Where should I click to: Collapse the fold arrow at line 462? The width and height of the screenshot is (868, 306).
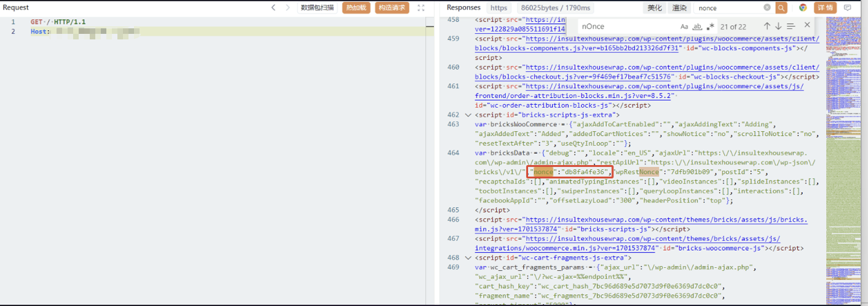coord(468,115)
